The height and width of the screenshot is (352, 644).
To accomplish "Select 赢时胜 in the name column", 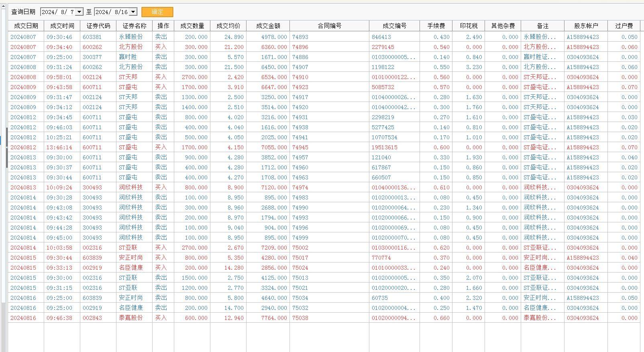I will pos(128,57).
